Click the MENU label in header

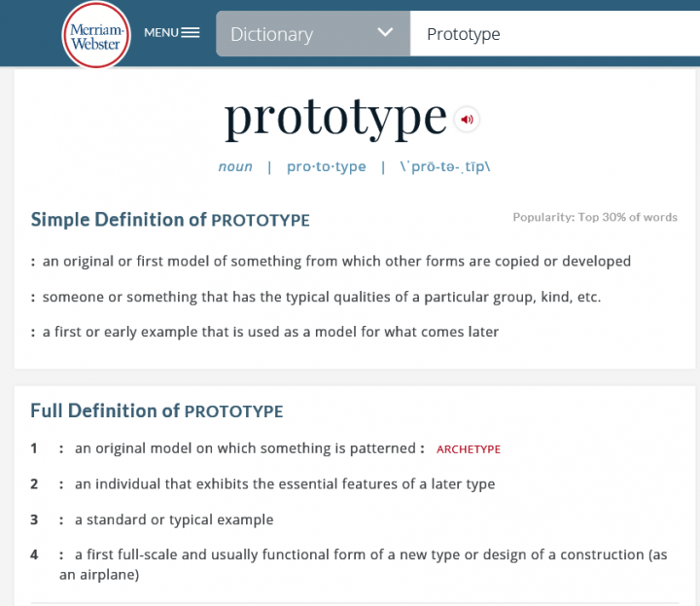point(161,33)
